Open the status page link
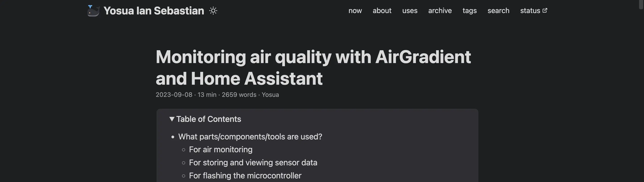 (530, 11)
